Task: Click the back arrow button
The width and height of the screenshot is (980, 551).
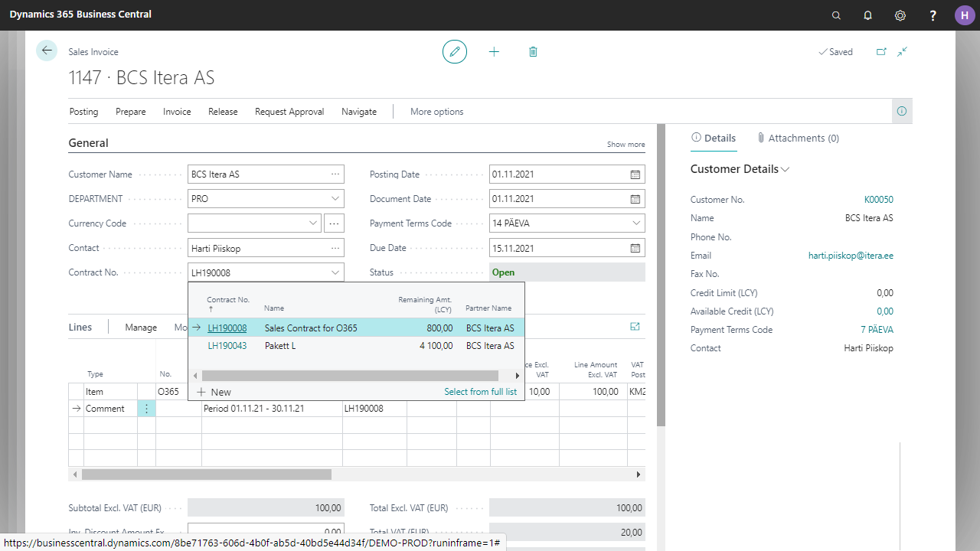Action: pos(47,51)
